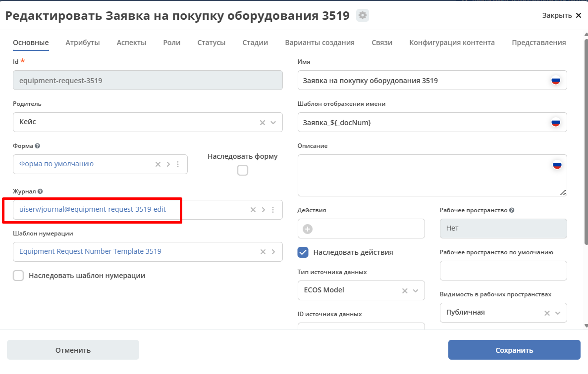Viewport: 588px width, 374px height.
Task: Click the help icon next to Журнал
Action: [40, 191]
